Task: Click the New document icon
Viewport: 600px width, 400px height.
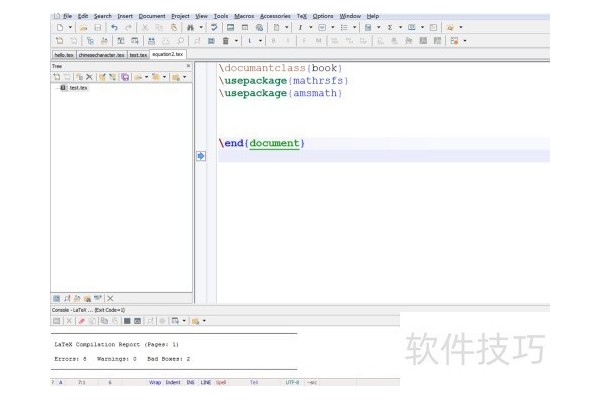Action: point(60,28)
